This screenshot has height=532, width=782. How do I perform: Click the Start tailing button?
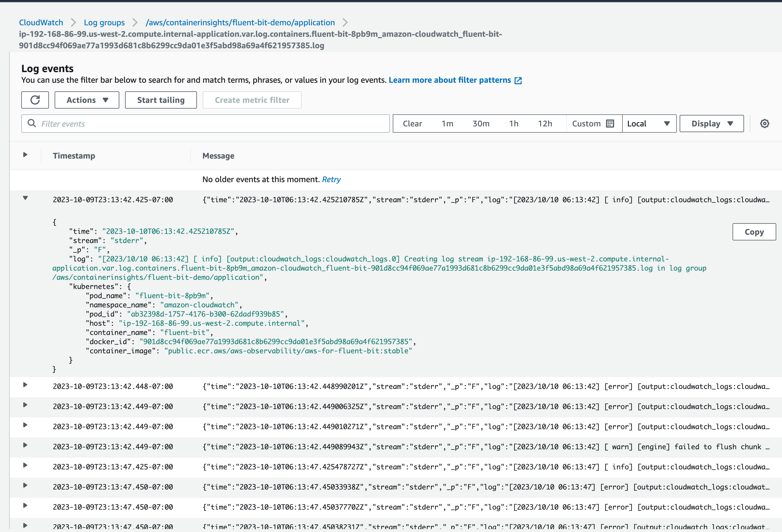pyautogui.click(x=161, y=100)
